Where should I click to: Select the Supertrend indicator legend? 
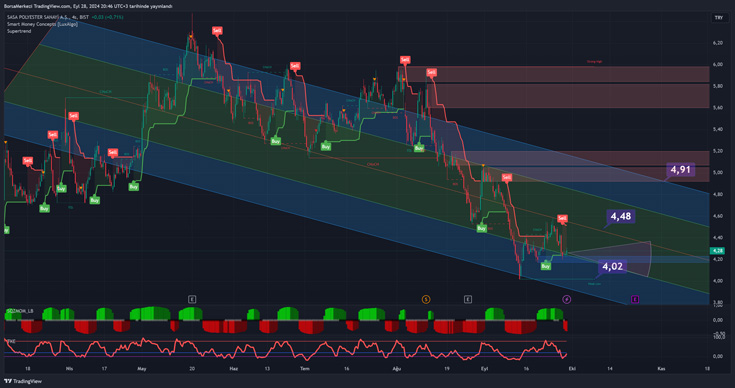[19, 31]
